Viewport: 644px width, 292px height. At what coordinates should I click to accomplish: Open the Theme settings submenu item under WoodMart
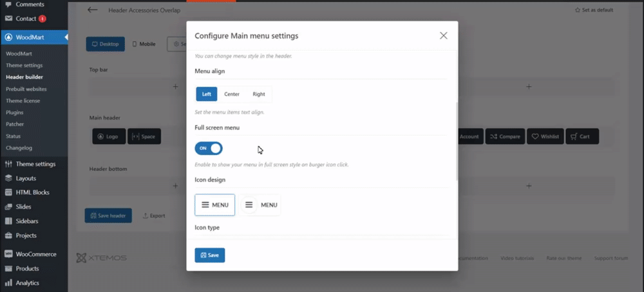(x=24, y=65)
